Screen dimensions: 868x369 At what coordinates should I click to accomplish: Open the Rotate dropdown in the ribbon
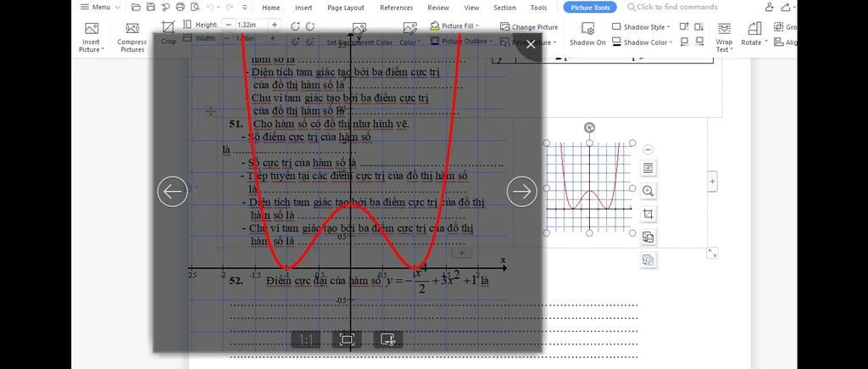[754, 34]
